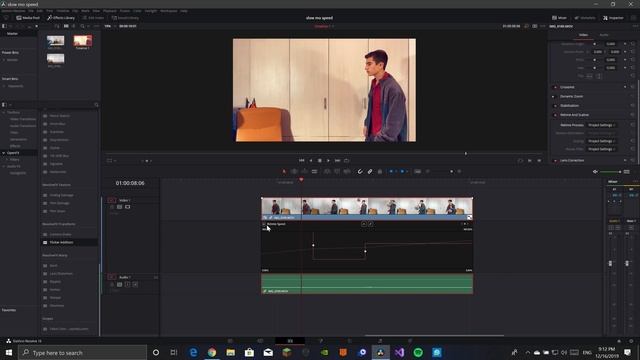Select the Master bin
The height and width of the screenshot is (360, 640).
[12, 33]
